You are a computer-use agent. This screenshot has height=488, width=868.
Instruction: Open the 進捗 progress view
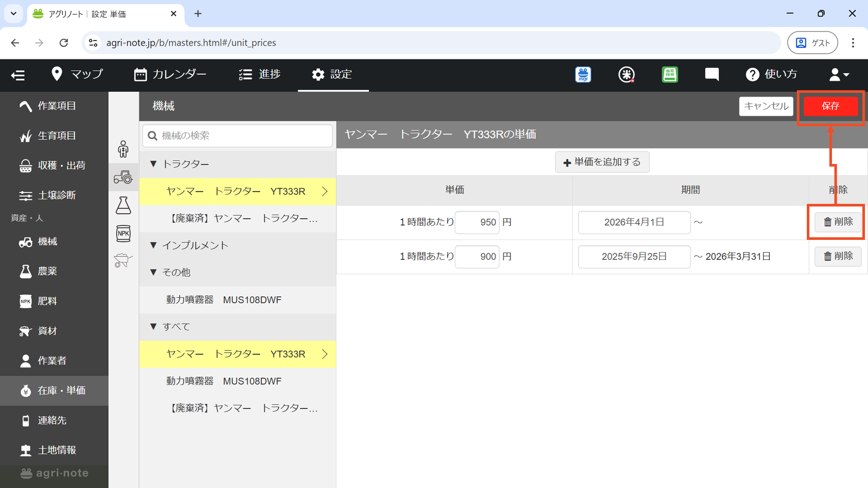click(x=260, y=74)
